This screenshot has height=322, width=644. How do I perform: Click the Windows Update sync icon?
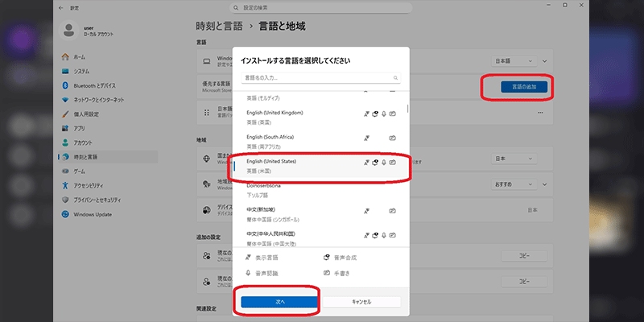coord(65,214)
